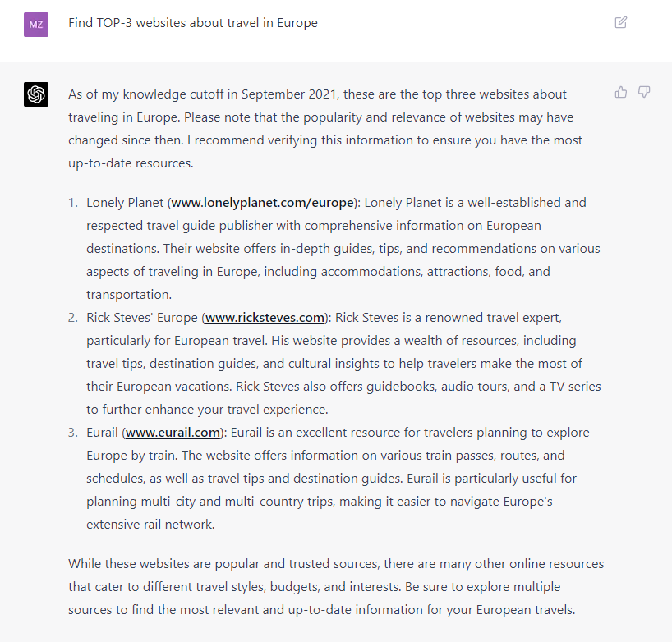Viewport: 672px width, 642px height.
Task: Click the edit message pencil icon
Action: (620, 22)
